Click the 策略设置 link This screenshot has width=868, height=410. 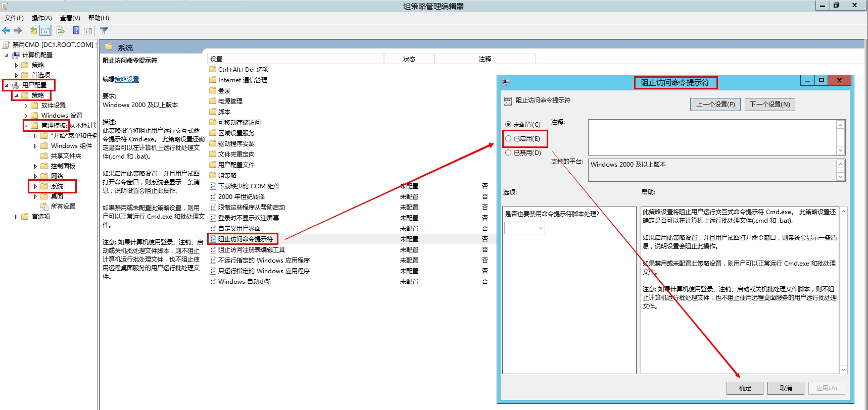click(x=127, y=79)
